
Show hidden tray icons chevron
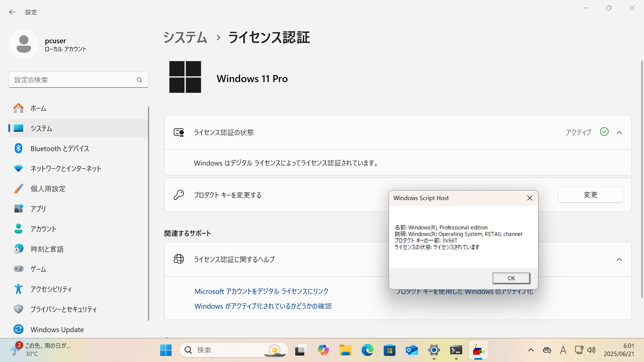[531, 350]
